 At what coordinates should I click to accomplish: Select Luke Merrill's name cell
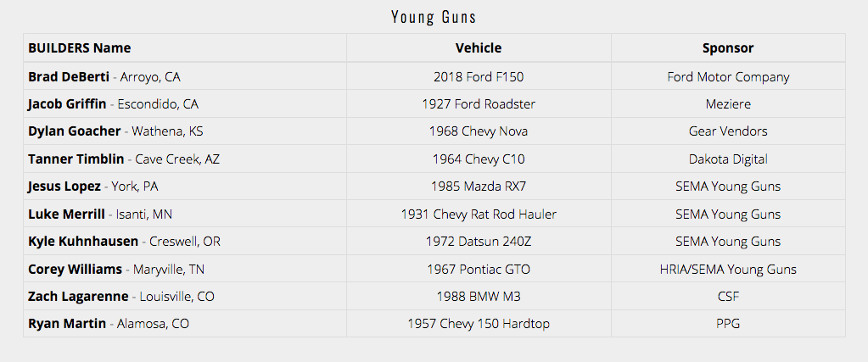66,214
